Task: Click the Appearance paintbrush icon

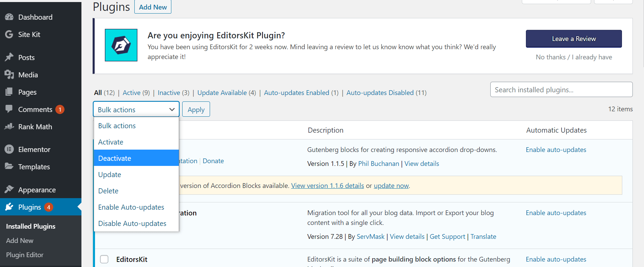Action: pos(9,190)
